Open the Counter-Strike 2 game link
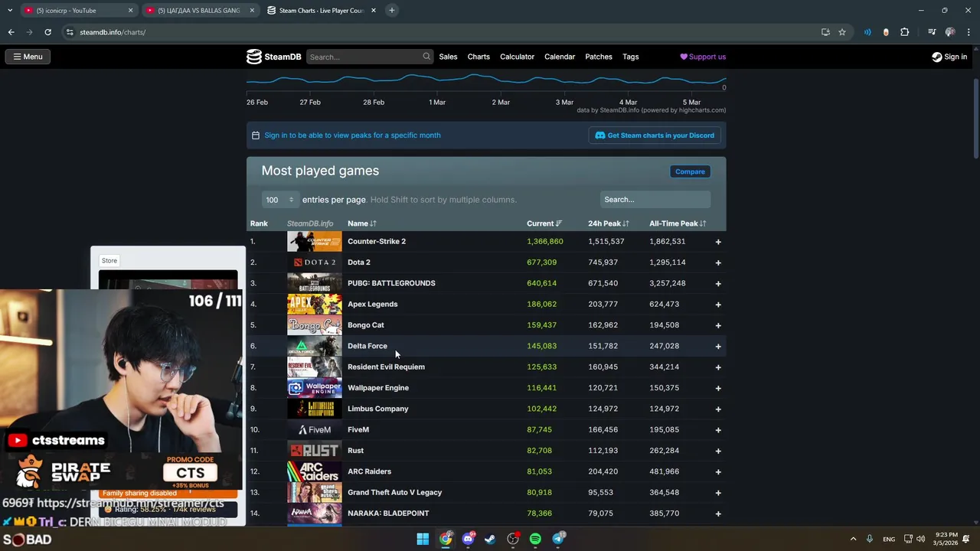980x551 pixels. click(x=377, y=242)
